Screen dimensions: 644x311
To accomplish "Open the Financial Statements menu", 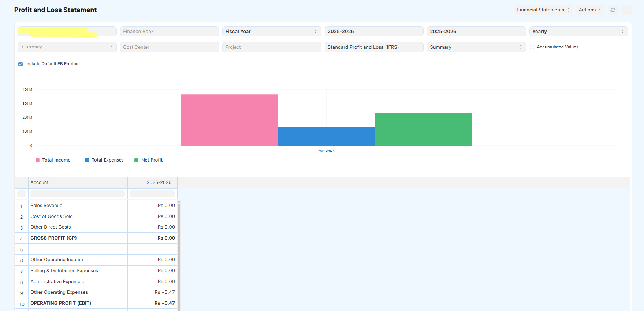I will coord(543,10).
